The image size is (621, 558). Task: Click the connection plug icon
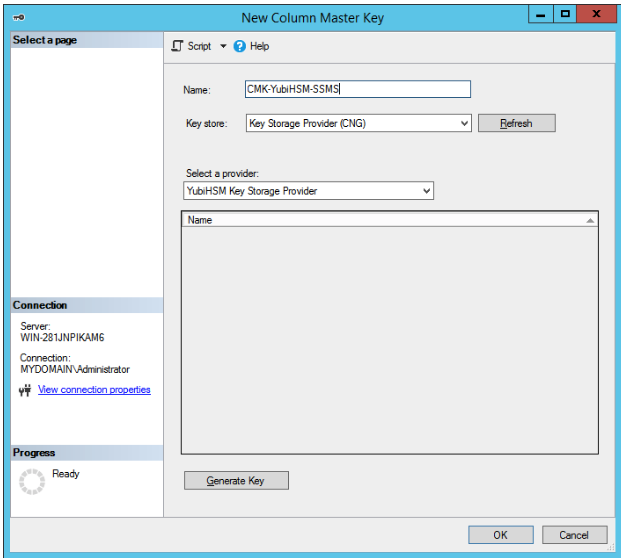(25, 390)
